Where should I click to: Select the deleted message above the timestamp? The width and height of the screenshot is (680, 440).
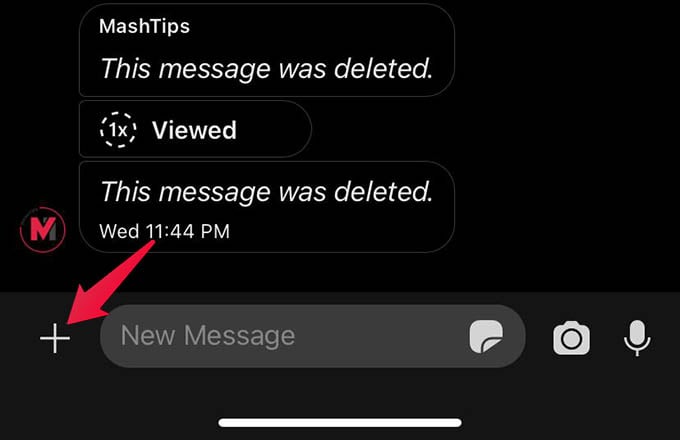point(266,192)
